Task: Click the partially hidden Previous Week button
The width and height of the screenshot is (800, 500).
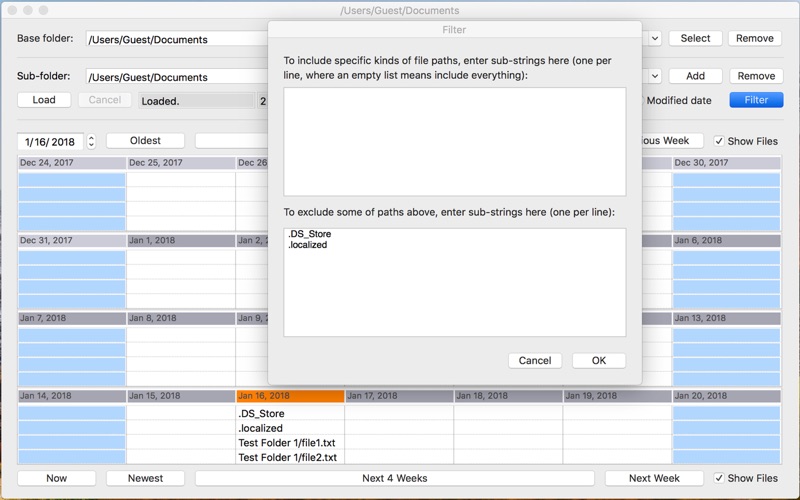Action: (x=671, y=141)
